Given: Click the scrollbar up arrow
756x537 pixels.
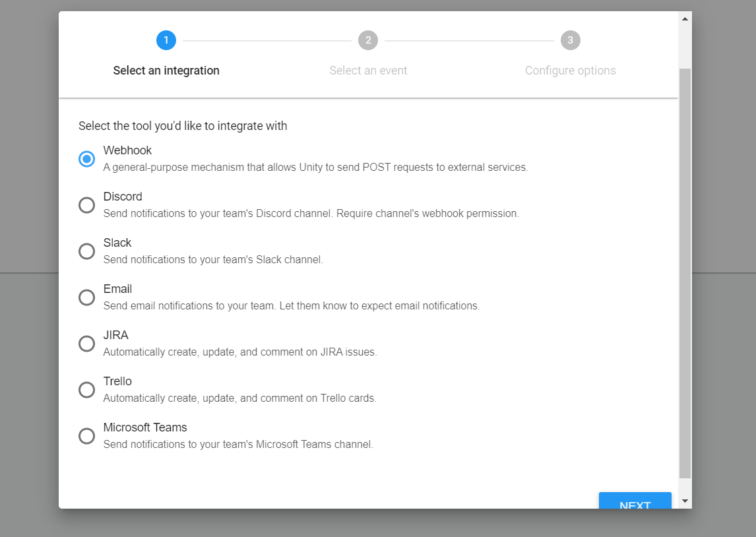Looking at the screenshot, I should [x=685, y=18].
